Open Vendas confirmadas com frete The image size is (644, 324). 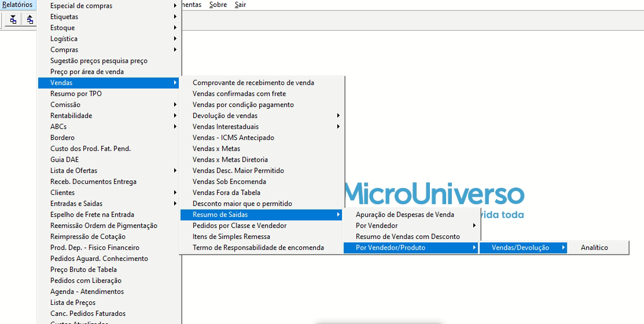tap(261, 94)
